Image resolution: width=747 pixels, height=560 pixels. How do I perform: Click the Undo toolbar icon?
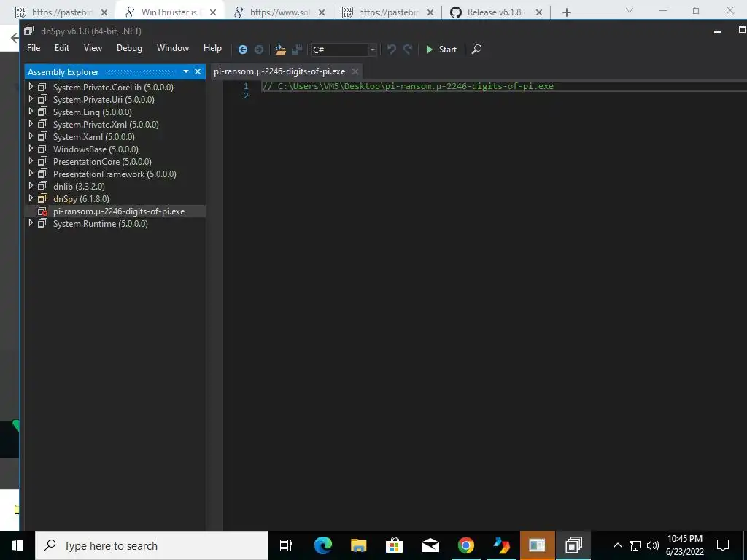[391, 50]
